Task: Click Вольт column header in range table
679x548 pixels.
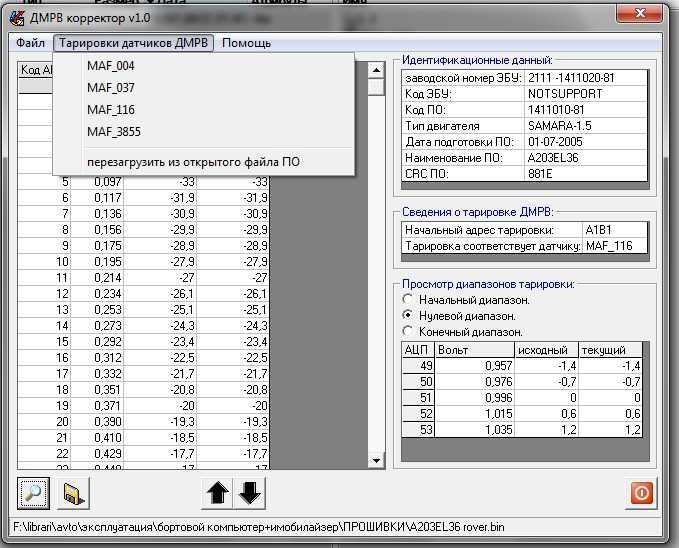Action: (x=475, y=350)
